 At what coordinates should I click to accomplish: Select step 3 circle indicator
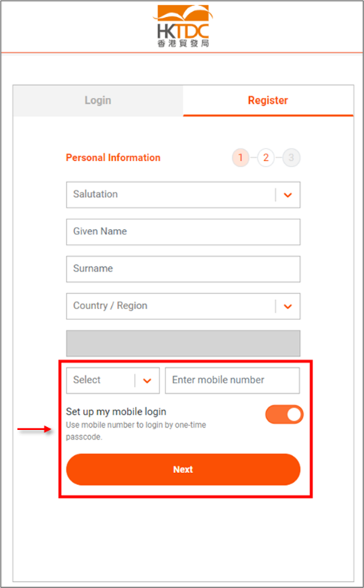292,158
